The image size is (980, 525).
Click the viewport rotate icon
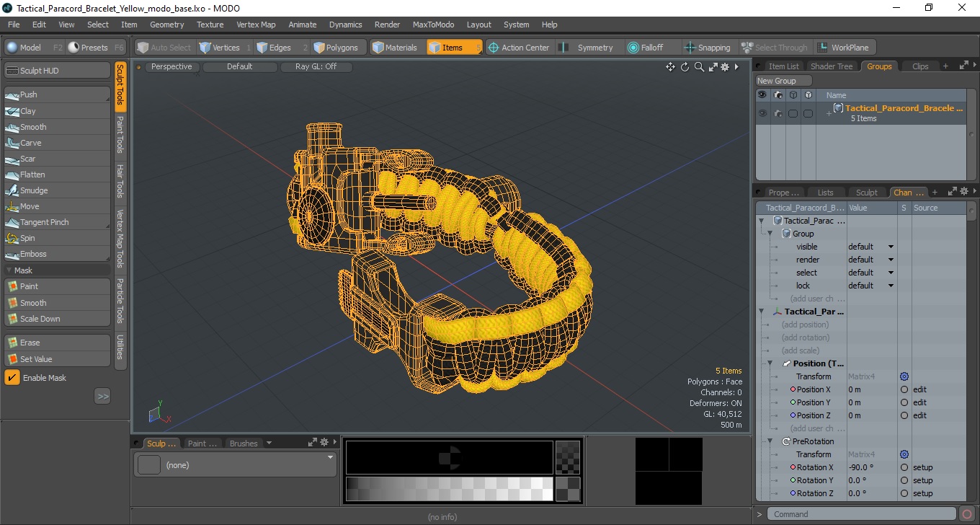[685, 67]
